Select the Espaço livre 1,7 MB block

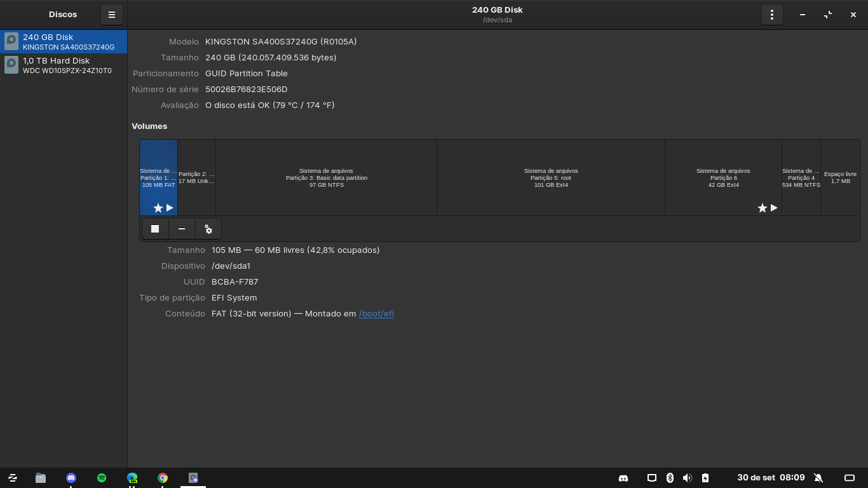[840, 178]
